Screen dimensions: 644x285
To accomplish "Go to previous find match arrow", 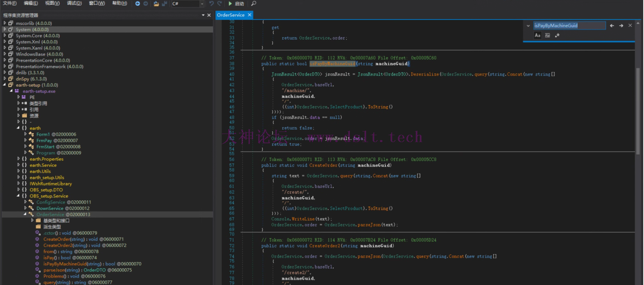I will click(612, 26).
